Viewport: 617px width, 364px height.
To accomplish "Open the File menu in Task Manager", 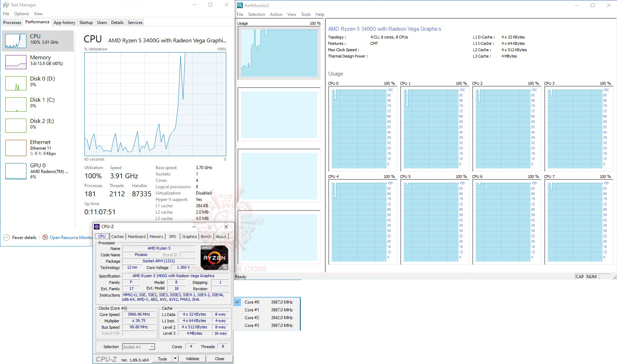I will pos(6,14).
